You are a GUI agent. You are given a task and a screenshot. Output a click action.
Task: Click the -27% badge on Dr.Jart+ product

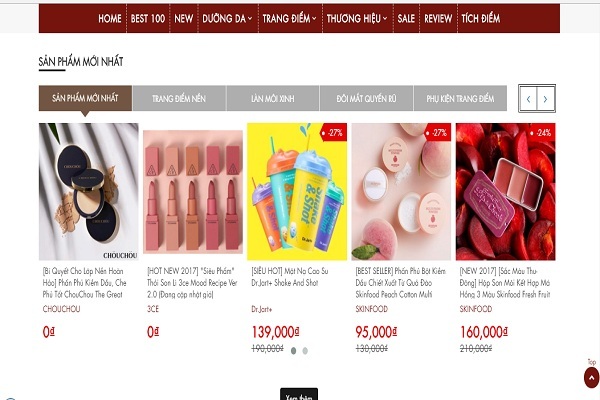(x=333, y=132)
